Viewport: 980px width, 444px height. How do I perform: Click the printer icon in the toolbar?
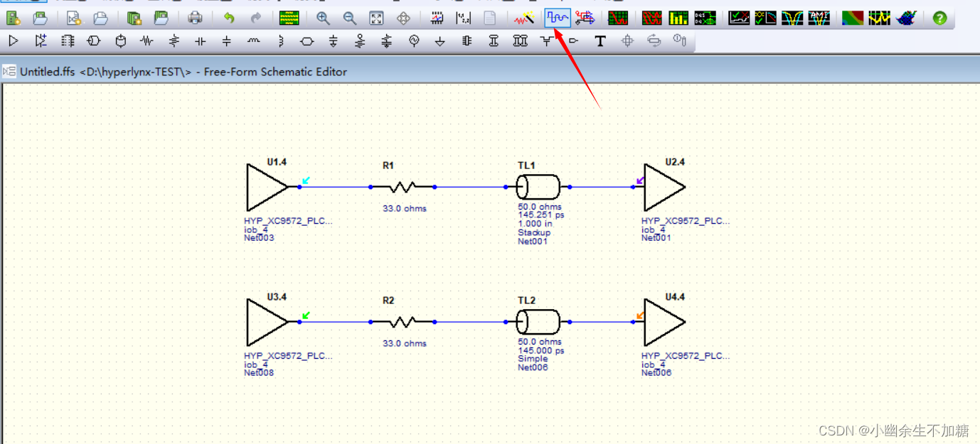(x=195, y=18)
